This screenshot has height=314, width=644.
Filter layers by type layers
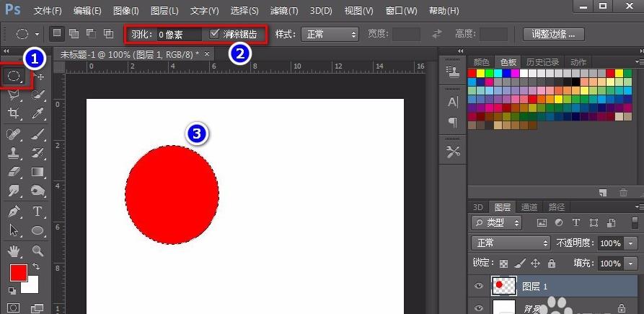(x=575, y=223)
